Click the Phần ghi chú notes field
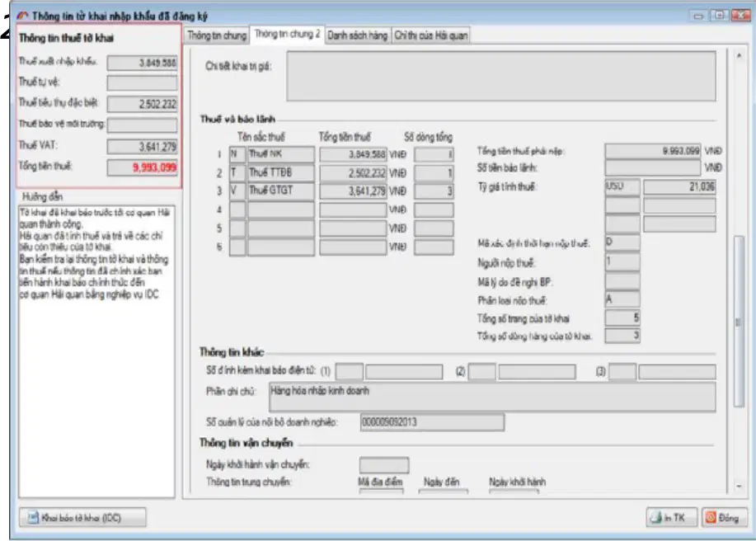 [492, 397]
